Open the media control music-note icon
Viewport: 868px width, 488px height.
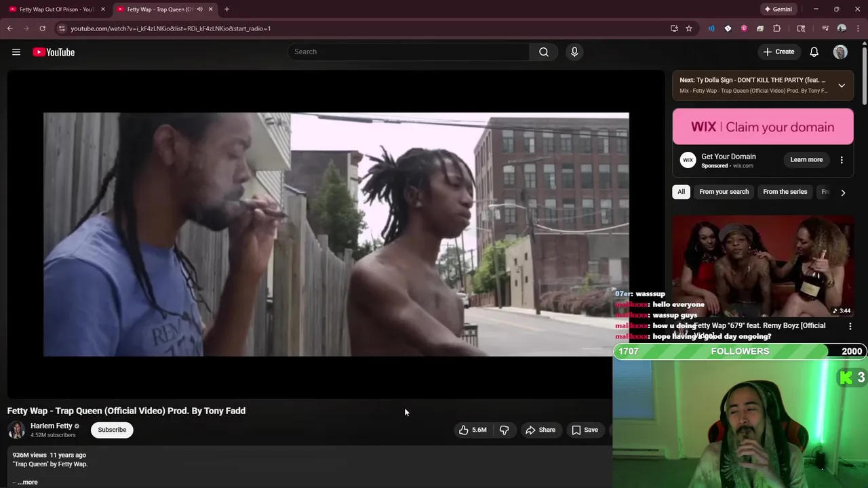click(825, 28)
